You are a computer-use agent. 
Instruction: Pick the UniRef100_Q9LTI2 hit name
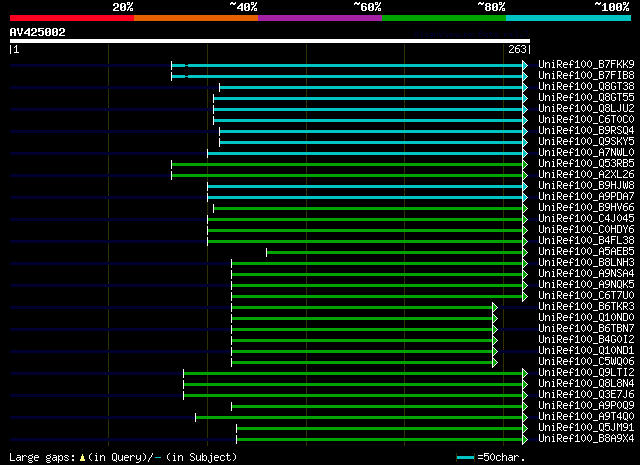click(x=586, y=373)
